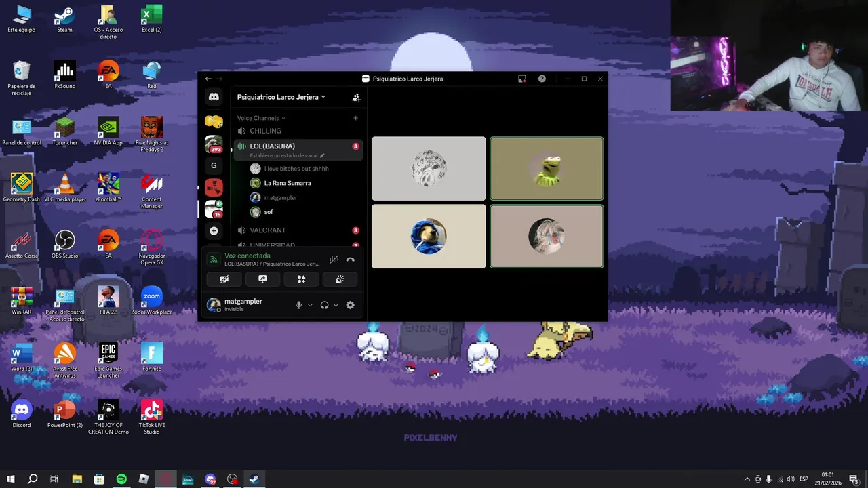This screenshot has height=488, width=868.
Task: Open Epic Games Launcher desktop icon
Action: click(108, 360)
